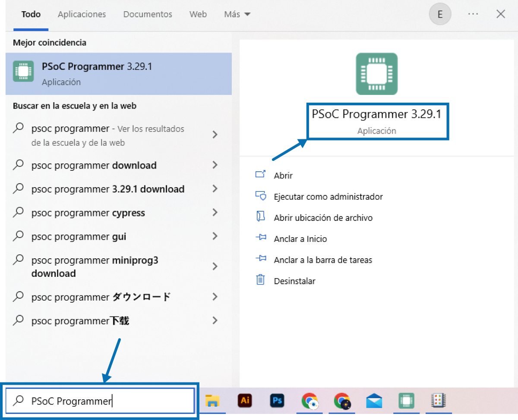Click Abrir to open the application
518x420 pixels.
[x=283, y=176]
